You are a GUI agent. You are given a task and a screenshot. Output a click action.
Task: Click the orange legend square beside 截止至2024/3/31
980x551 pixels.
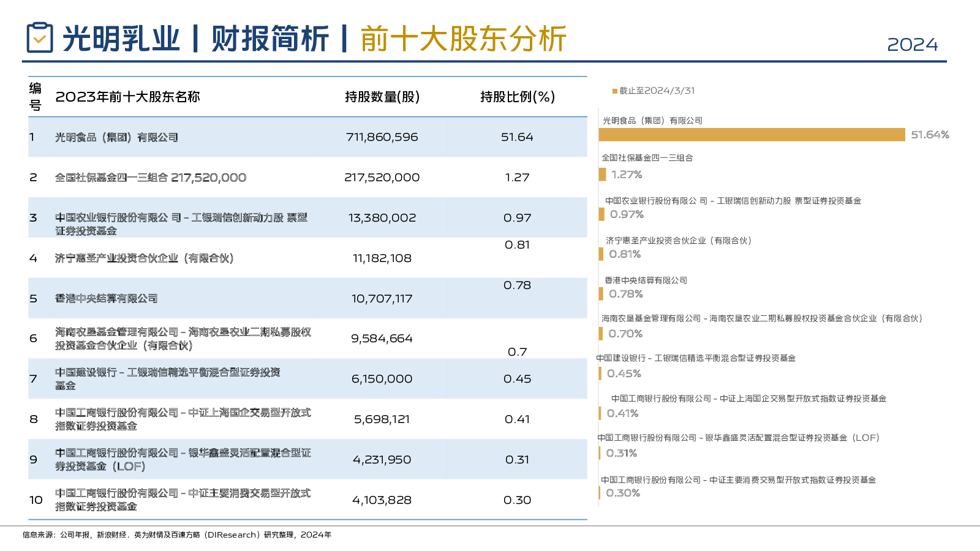pyautogui.click(x=614, y=91)
